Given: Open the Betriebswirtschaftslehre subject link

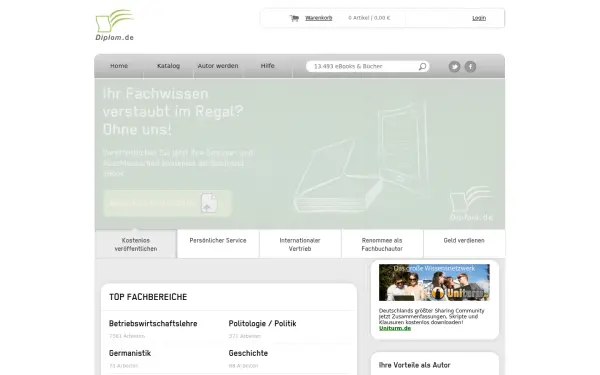Looking at the screenshot, I should (x=153, y=324).
